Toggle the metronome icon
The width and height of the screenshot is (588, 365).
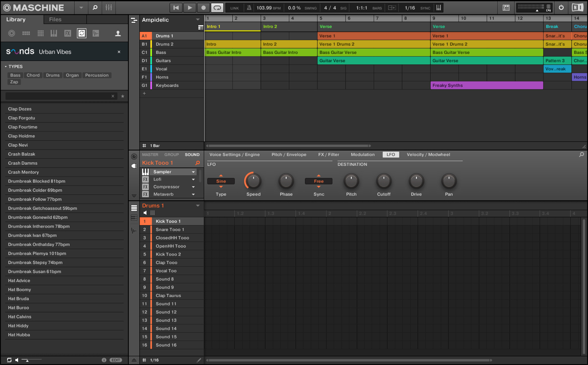[x=249, y=8]
